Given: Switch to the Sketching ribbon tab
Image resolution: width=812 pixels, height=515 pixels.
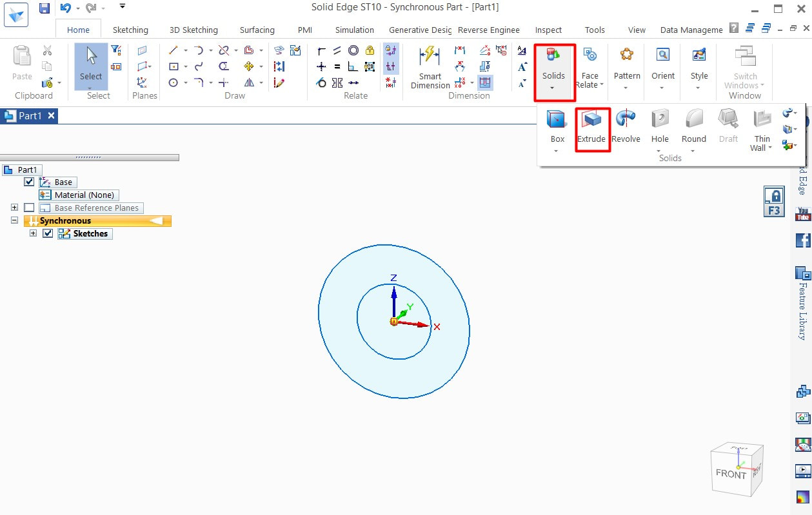Looking at the screenshot, I should coord(130,30).
